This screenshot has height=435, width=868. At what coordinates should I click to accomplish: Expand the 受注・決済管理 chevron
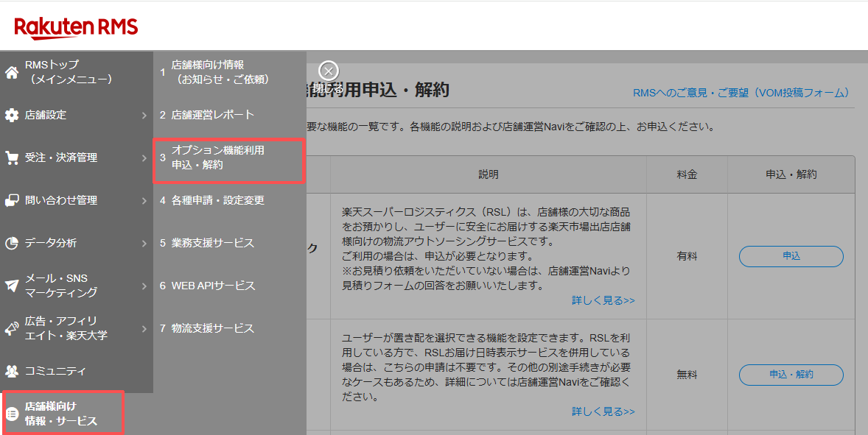pos(144,158)
